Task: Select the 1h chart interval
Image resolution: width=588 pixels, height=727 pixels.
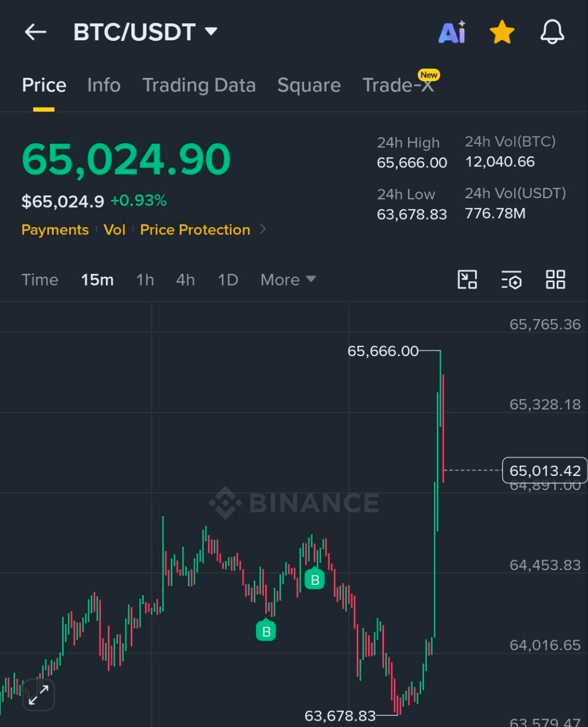Action: pos(145,280)
